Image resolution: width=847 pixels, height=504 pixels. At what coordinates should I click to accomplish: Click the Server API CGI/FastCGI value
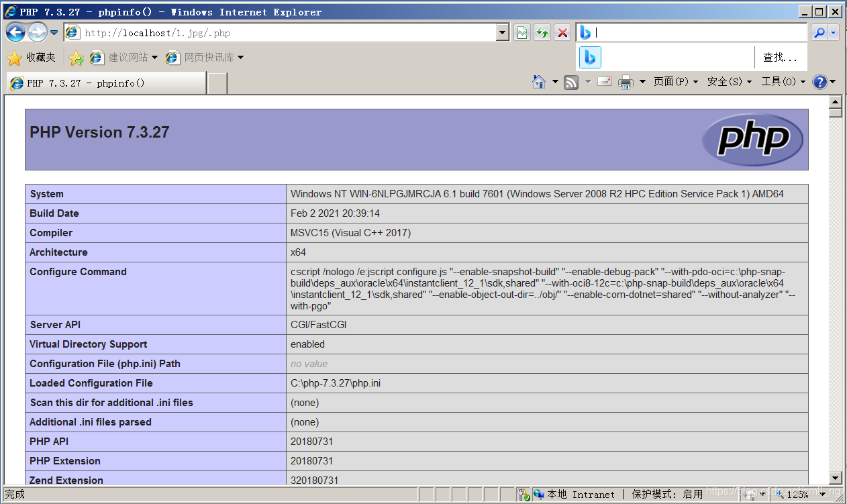click(318, 325)
